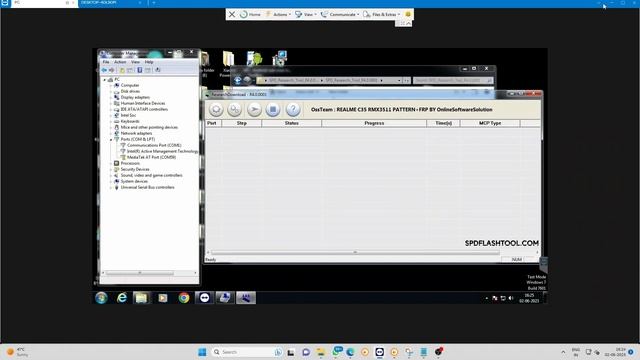Viewport: 640px width, 360px height.
Task: Open Home in TeamViewer toolbar
Action: (251, 14)
